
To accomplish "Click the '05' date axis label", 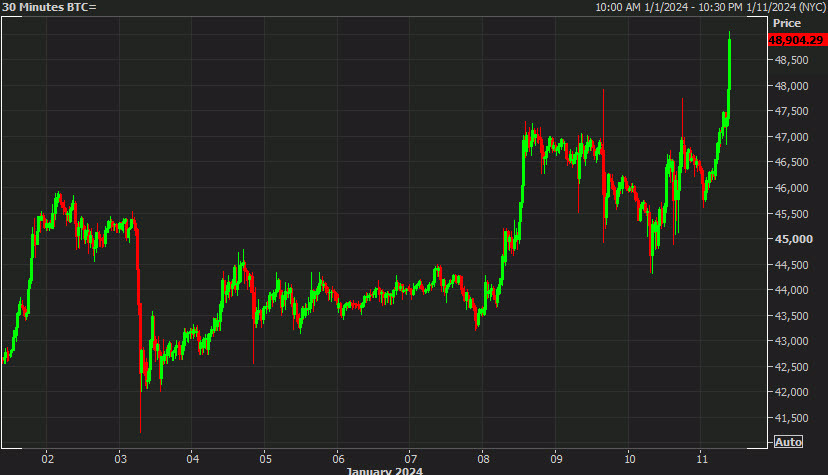I will coord(266,459).
